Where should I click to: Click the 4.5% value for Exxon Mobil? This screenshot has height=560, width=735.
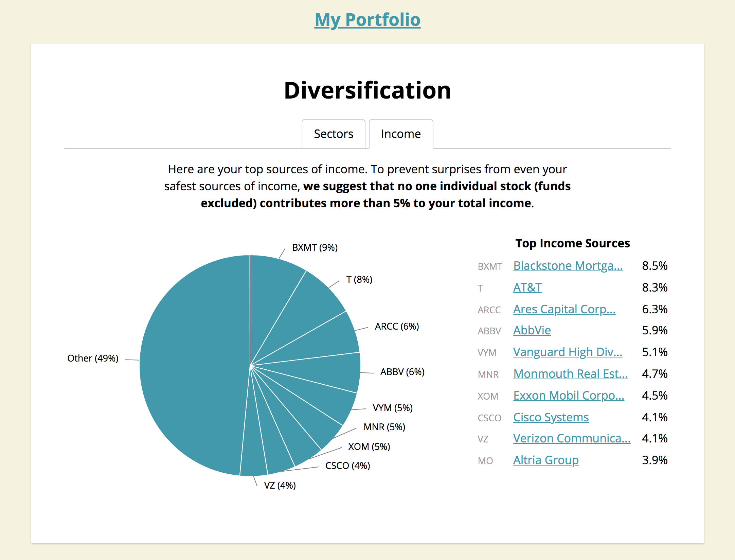click(655, 396)
